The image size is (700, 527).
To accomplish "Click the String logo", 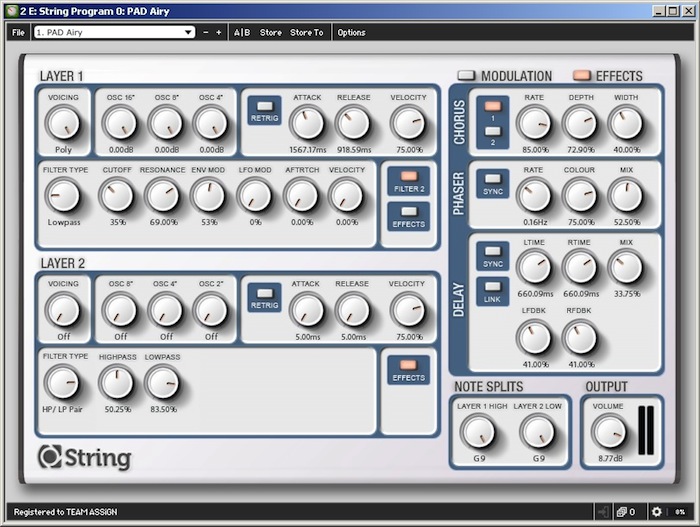I will (x=85, y=458).
